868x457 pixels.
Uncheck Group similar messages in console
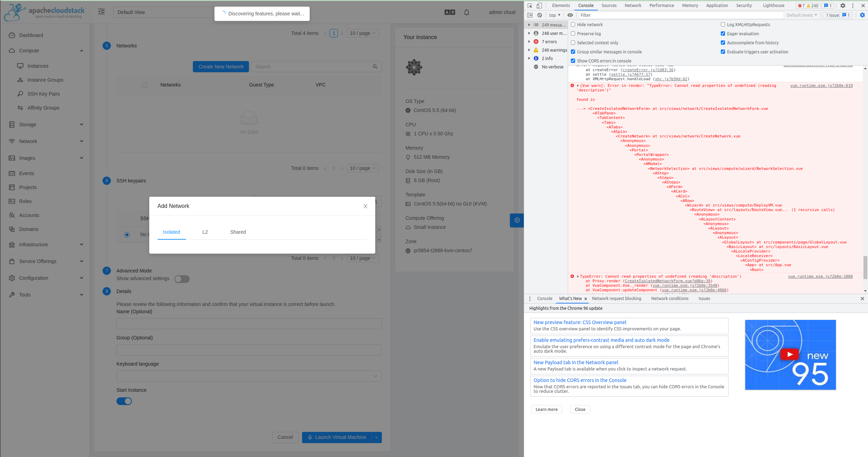click(x=573, y=52)
